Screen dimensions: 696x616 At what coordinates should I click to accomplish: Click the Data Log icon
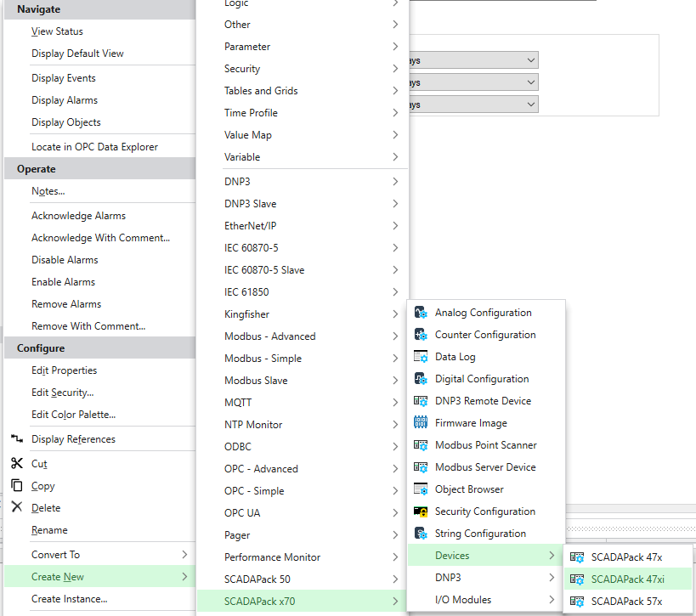point(421,357)
